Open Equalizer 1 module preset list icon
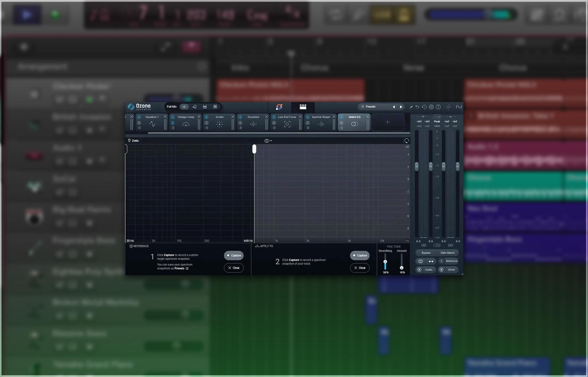 click(x=139, y=128)
